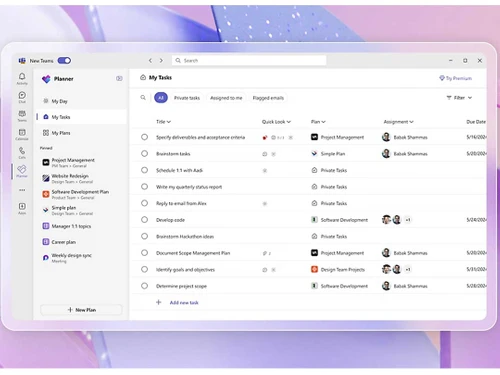The width and height of the screenshot is (500, 375).
Task: Open task titled Determine project scope
Action: [181, 286]
